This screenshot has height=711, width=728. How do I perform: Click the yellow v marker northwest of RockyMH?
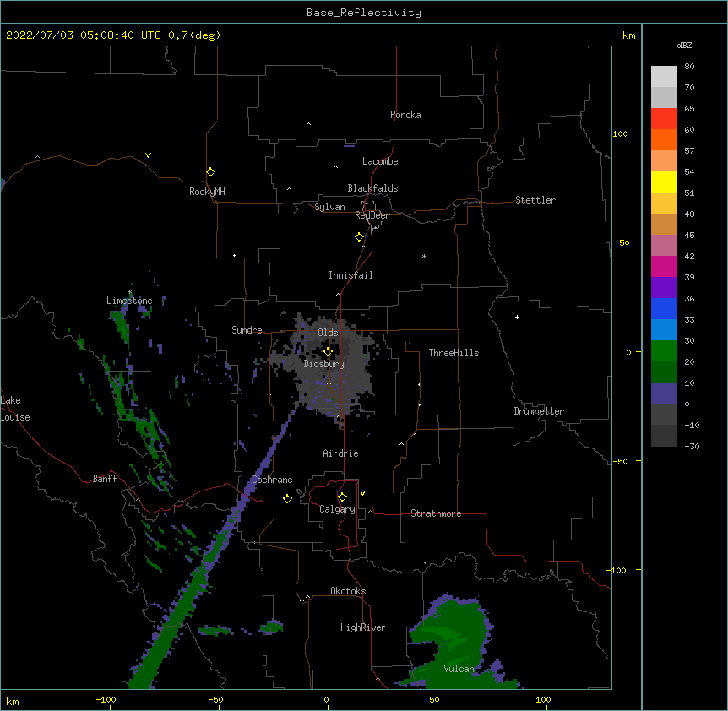point(148,155)
